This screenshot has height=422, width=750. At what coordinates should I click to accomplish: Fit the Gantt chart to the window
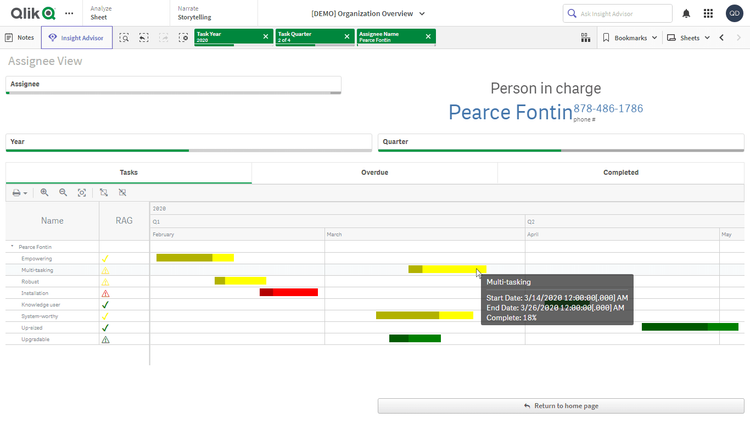[82, 192]
